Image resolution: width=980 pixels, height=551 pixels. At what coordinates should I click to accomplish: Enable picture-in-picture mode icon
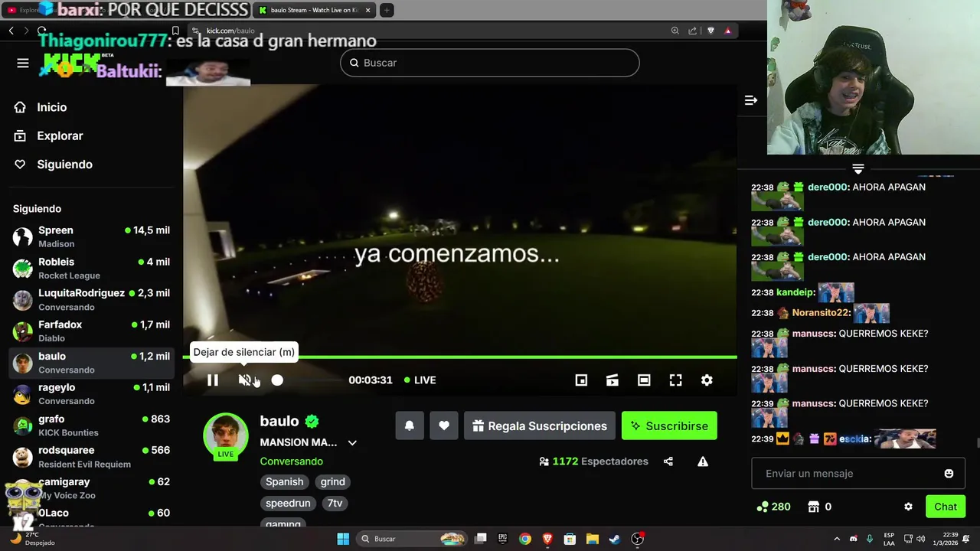(581, 380)
